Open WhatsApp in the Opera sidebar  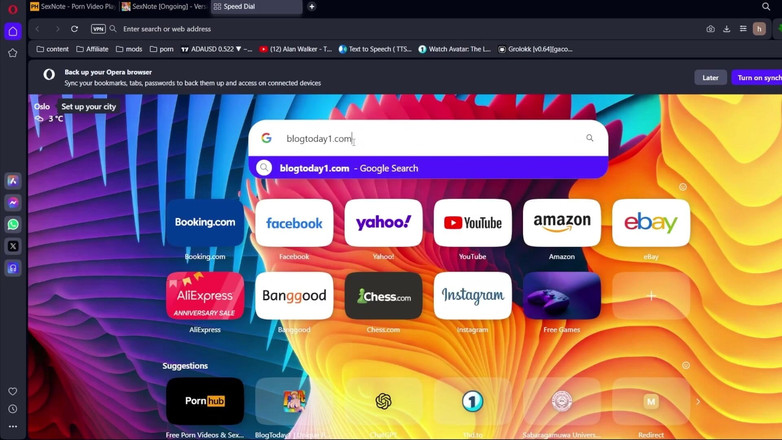(13, 225)
